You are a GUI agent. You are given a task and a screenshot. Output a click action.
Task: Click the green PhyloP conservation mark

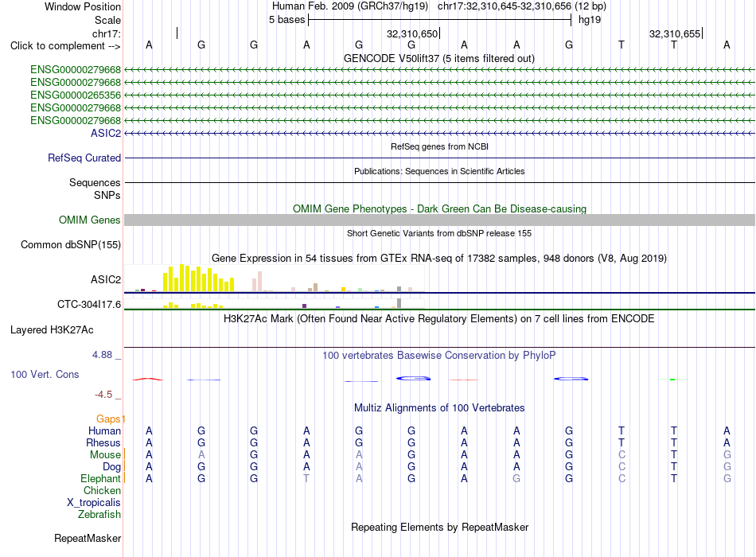672,380
